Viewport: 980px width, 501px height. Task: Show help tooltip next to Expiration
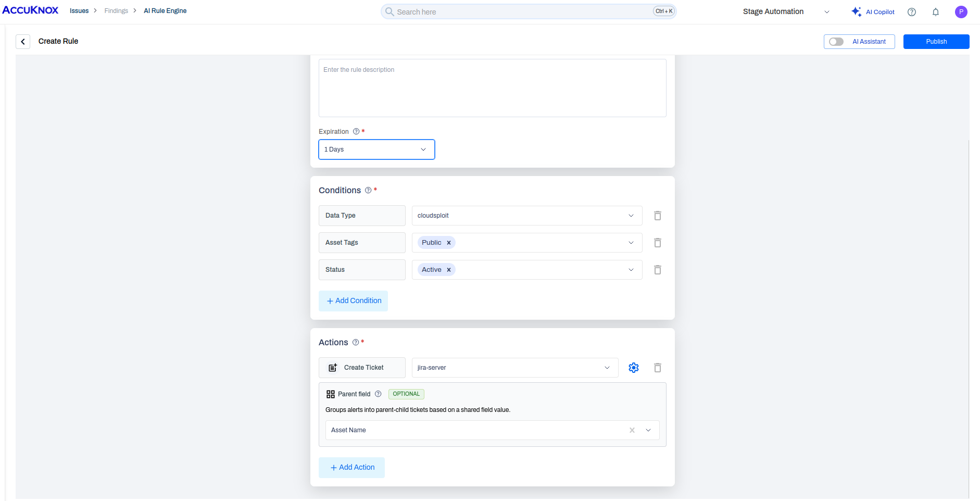pos(356,132)
